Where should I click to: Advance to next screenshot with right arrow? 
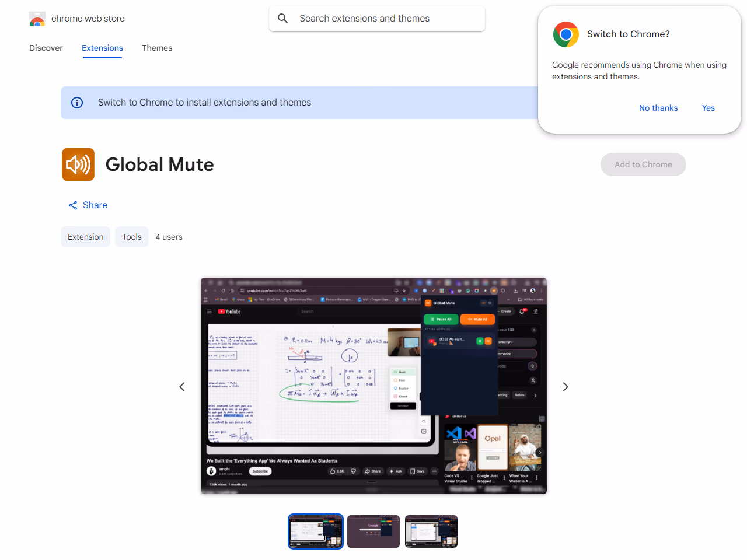(x=565, y=387)
